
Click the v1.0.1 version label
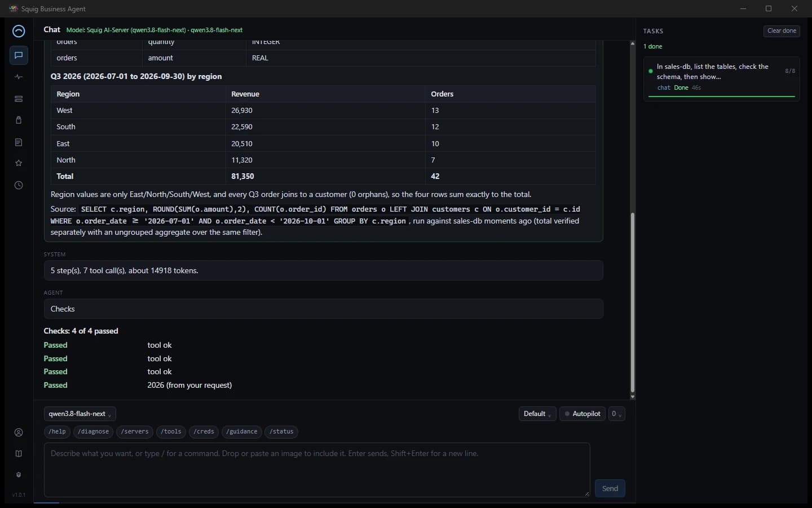tap(19, 495)
